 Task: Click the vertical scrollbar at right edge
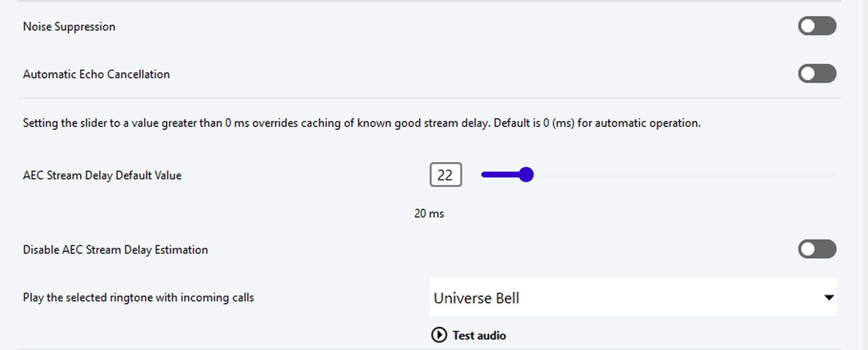click(864, 173)
